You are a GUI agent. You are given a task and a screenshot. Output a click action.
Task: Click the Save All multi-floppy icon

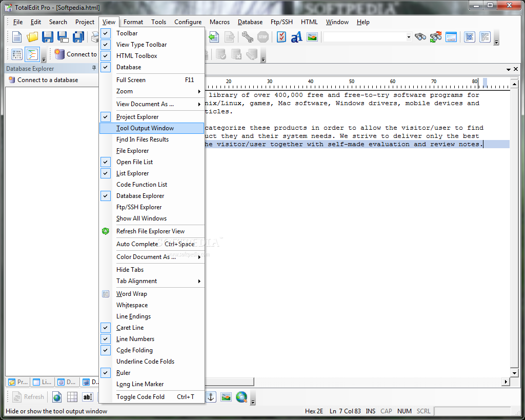(78, 37)
